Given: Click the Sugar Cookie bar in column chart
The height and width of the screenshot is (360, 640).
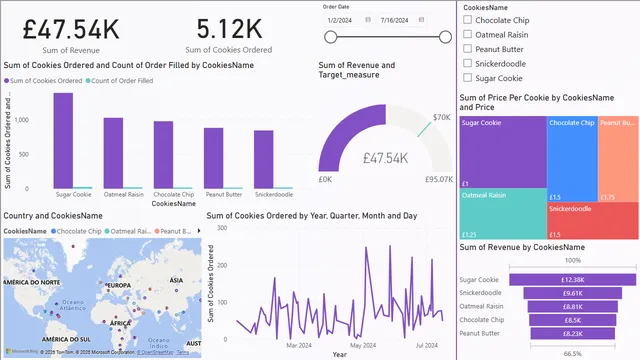Looking at the screenshot, I should point(63,141).
